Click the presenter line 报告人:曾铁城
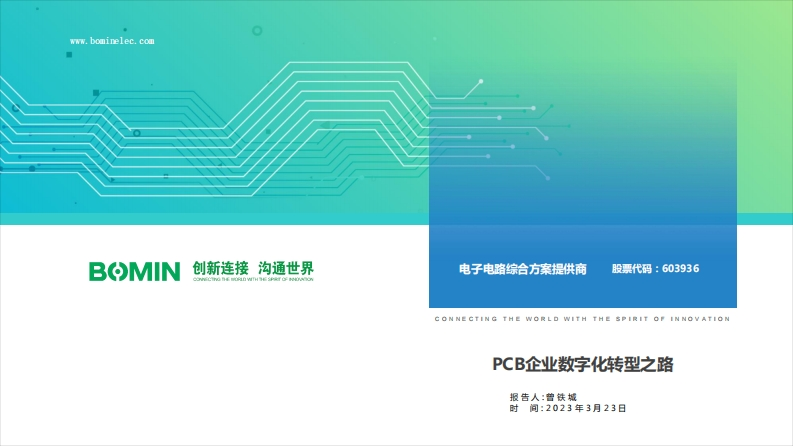 point(543,397)
